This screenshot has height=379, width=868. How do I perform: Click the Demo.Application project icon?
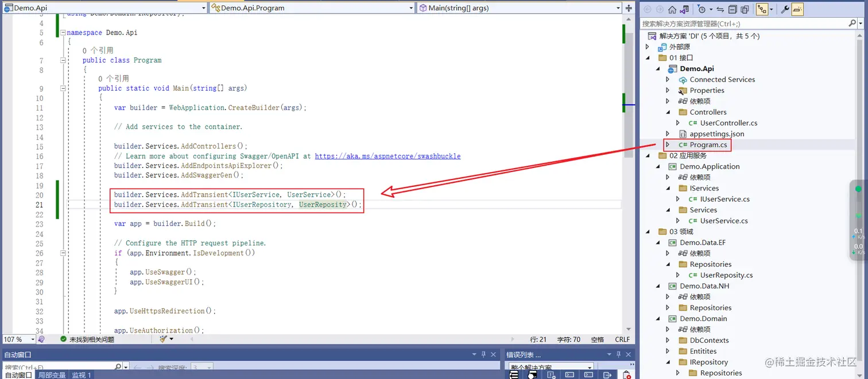673,167
